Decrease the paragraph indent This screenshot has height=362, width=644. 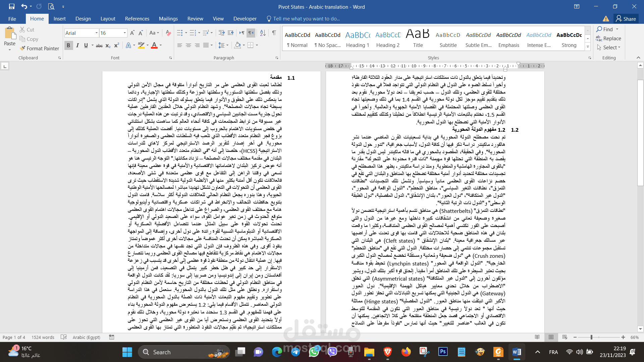tap(222, 33)
